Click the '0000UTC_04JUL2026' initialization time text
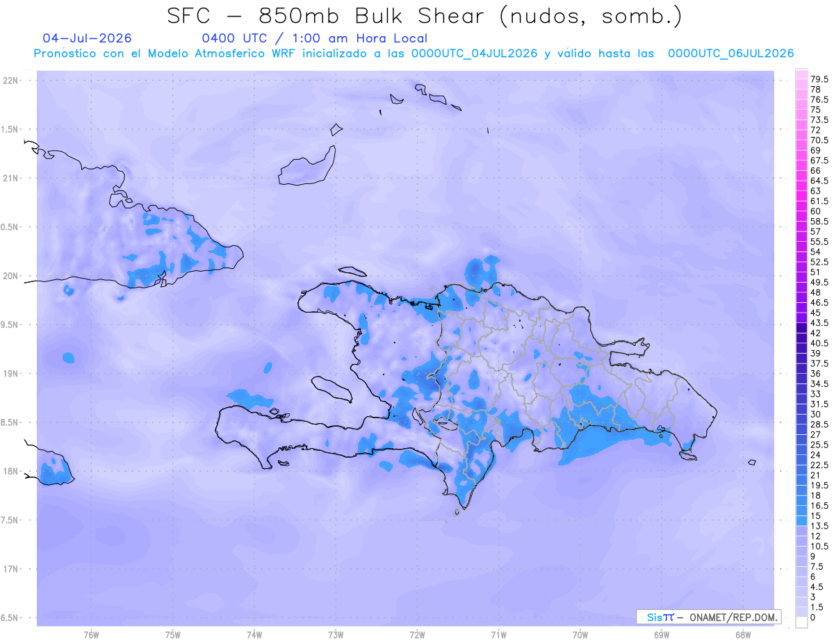 [474, 53]
